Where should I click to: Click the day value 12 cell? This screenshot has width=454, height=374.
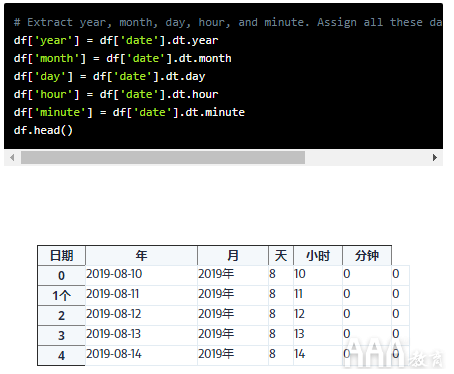(x=318, y=315)
